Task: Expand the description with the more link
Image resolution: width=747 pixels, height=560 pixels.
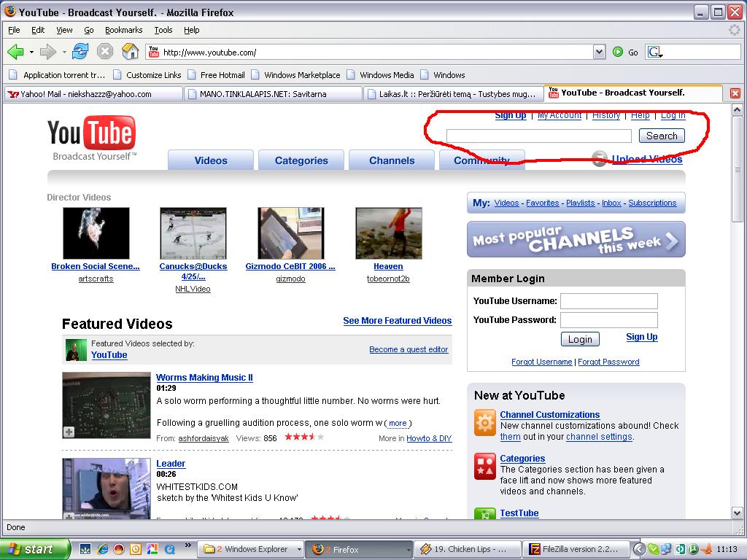Action: [x=398, y=423]
